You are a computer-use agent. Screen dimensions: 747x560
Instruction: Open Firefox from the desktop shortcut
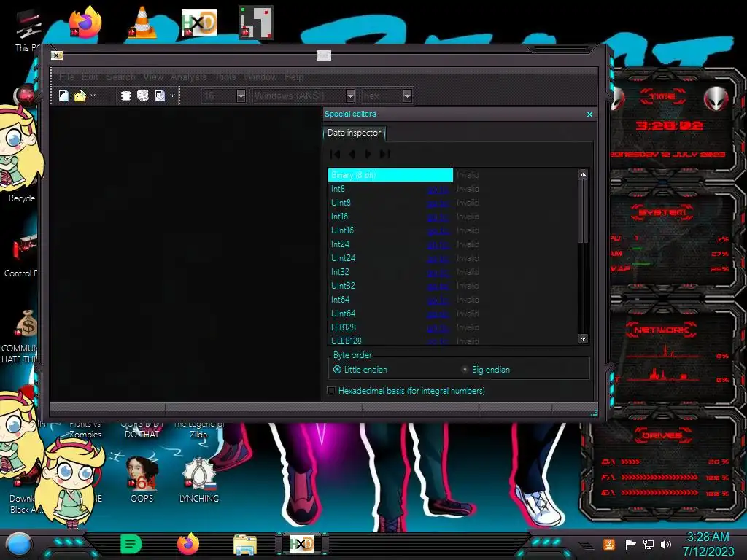(x=85, y=22)
